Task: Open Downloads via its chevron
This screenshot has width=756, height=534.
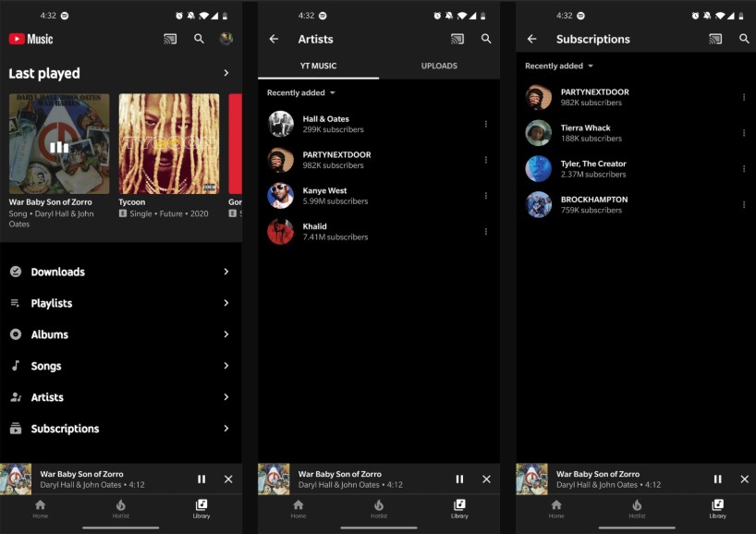Action: (226, 272)
